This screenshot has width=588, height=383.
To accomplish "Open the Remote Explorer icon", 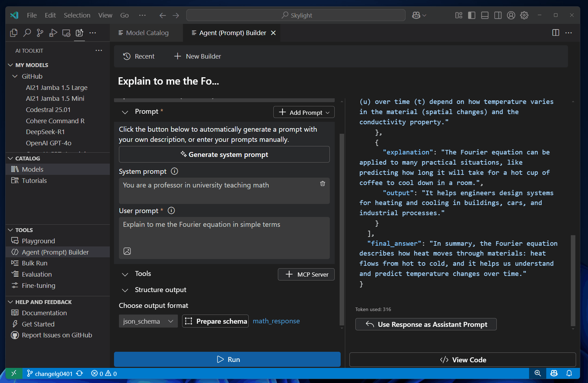I will coord(66,33).
